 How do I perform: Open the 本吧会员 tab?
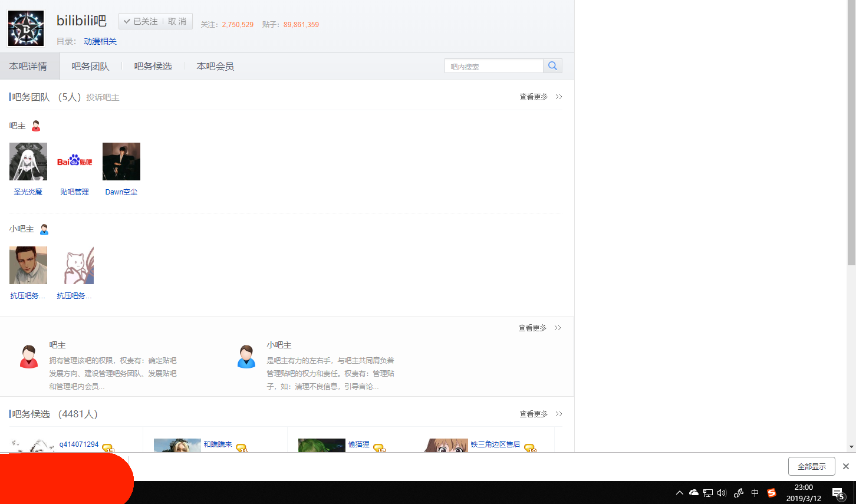click(x=215, y=67)
